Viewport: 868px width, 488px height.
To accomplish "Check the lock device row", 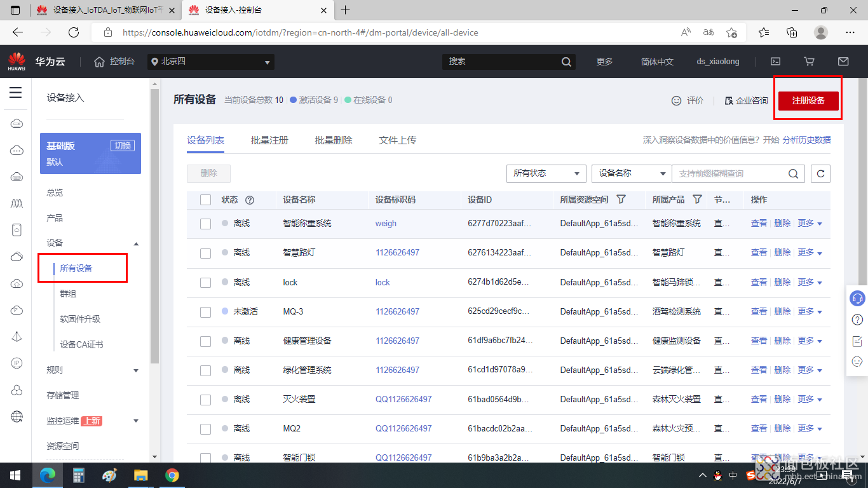I will pos(205,282).
